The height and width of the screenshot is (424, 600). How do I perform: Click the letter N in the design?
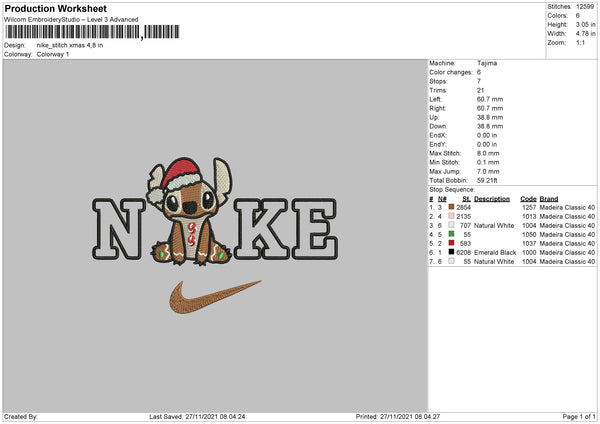click(119, 230)
